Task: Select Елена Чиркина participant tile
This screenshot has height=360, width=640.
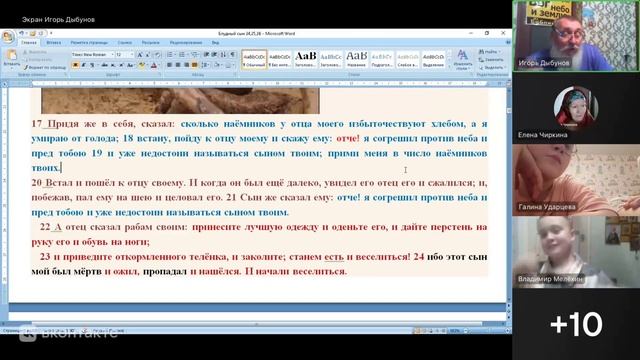Action: 576,109
